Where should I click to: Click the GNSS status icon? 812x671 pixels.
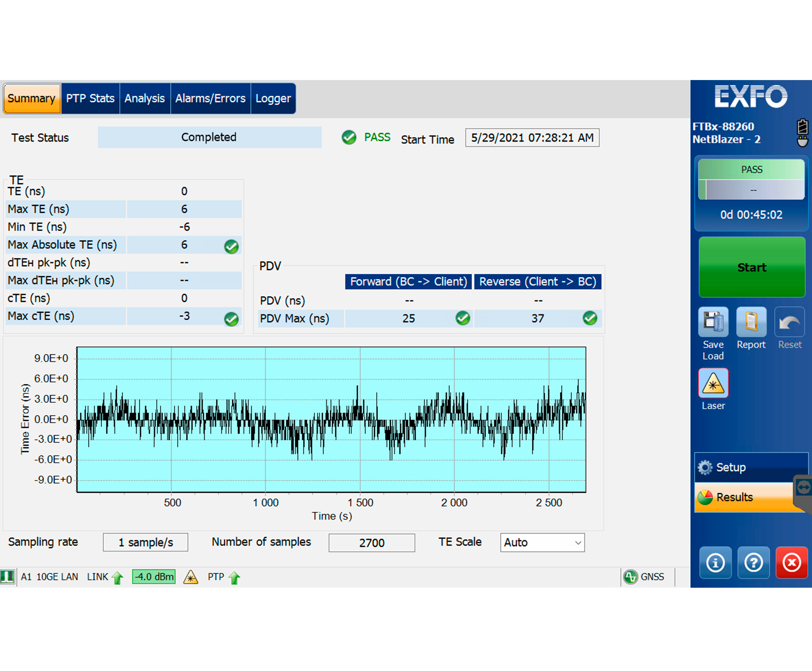click(631, 577)
